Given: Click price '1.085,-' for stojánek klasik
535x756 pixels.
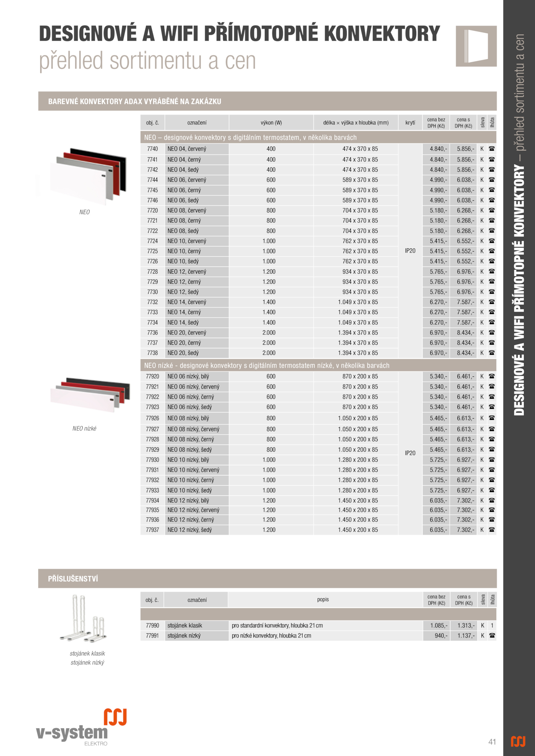Looking at the screenshot, I should [439, 625].
